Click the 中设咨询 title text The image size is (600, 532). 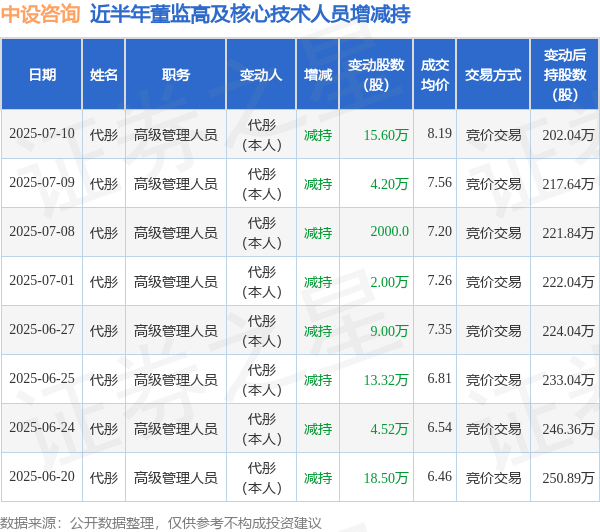tap(40, 15)
